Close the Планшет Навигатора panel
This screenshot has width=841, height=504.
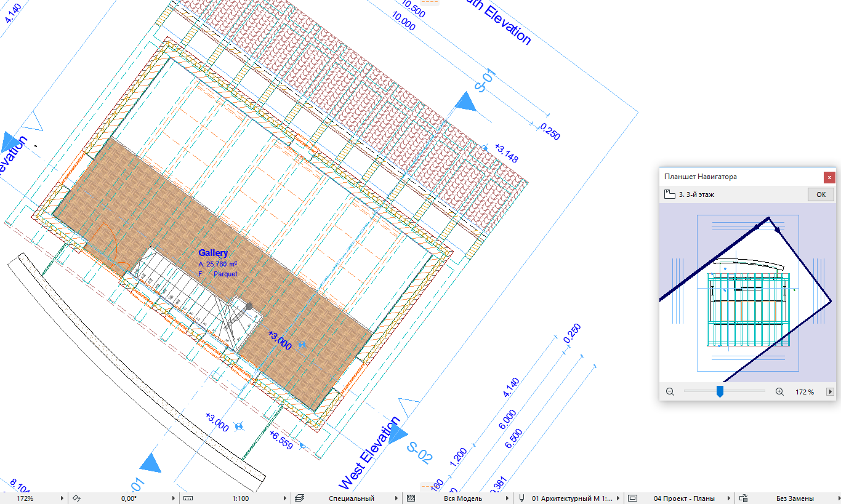pos(829,177)
